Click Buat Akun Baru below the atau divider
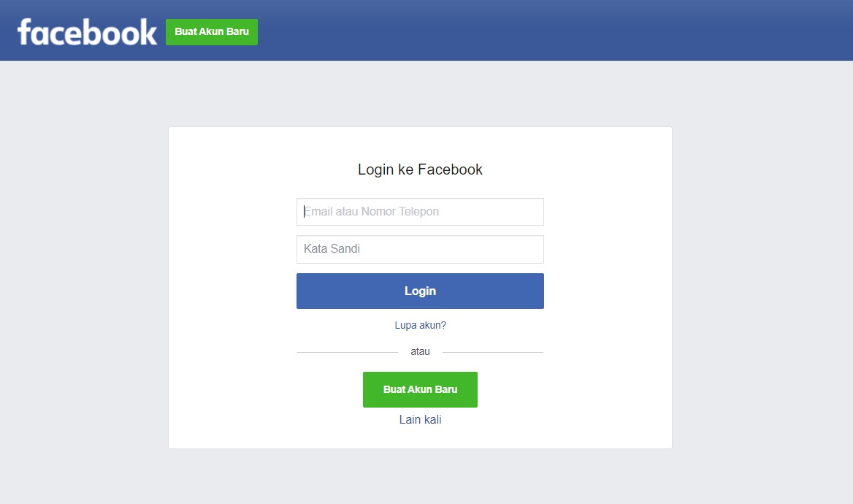Screen dimensions: 853x504 click(x=420, y=390)
